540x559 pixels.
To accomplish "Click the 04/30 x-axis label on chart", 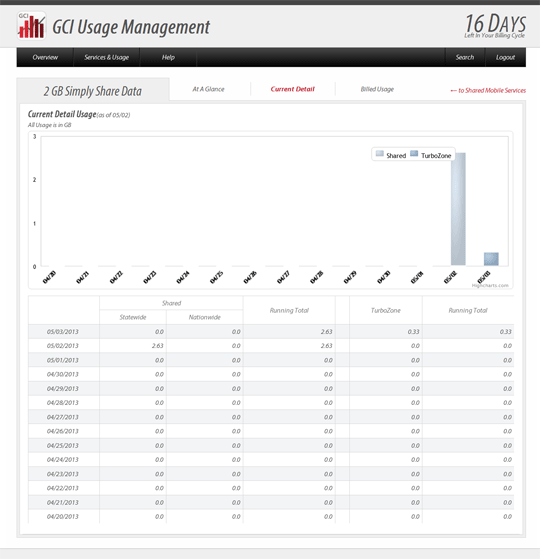I will [x=384, y=277].
